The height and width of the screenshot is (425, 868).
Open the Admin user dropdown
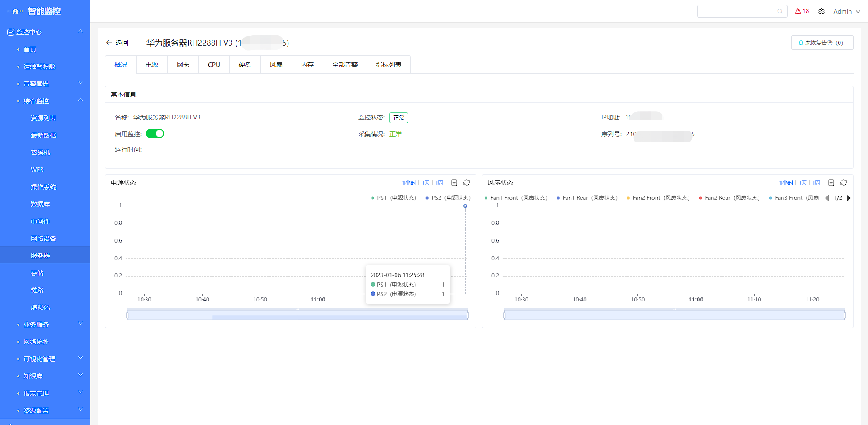pos(847,11)
